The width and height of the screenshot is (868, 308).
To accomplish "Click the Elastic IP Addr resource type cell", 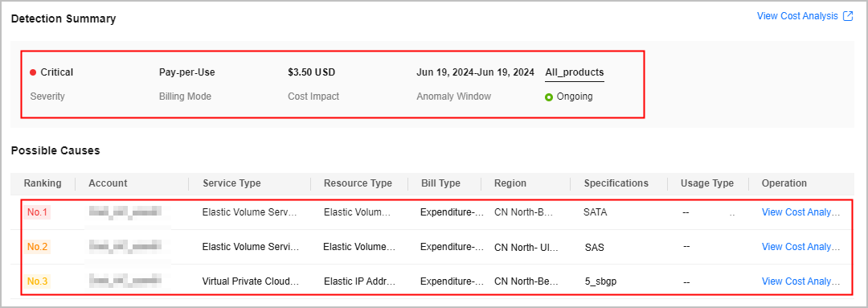I will 360,281.
